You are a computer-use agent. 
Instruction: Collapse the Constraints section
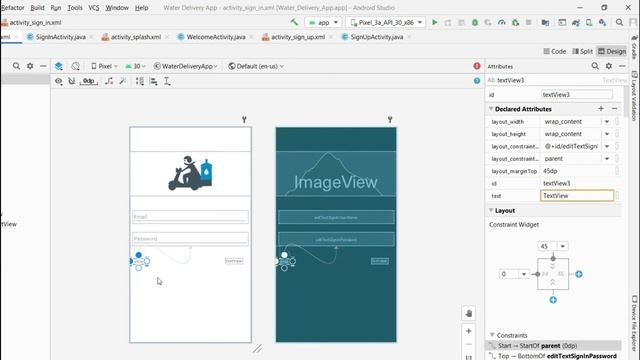point(492,335)
